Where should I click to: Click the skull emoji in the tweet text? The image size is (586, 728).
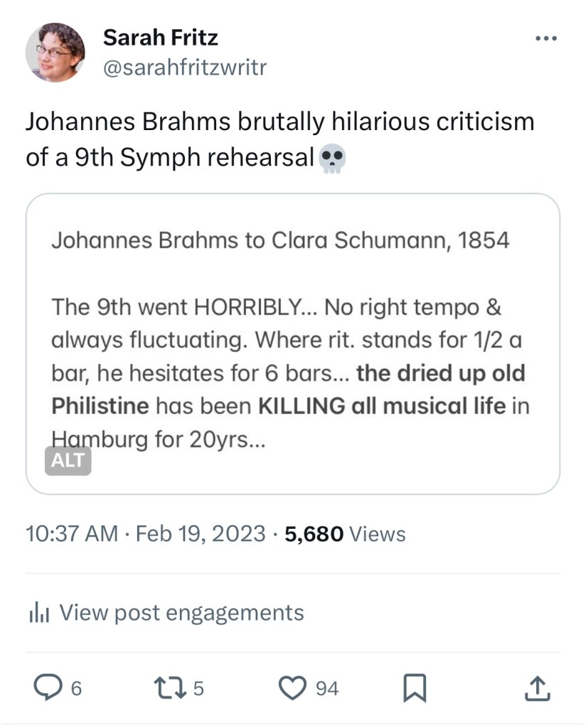tap(332, 158)
